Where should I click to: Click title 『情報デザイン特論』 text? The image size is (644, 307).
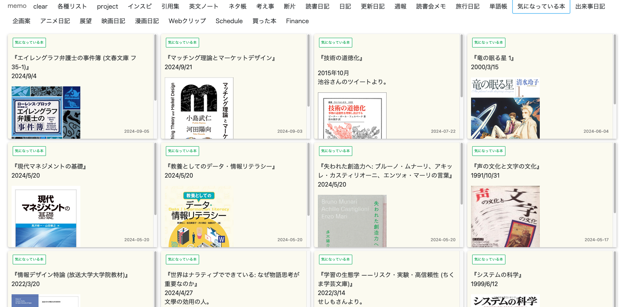[71, 275]
